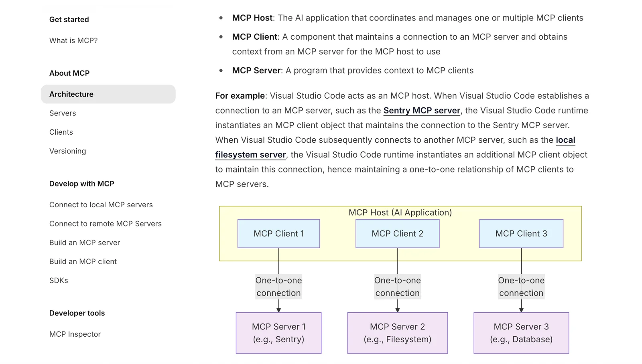Open the "What is MCP?" page
The image size is (642, 364).
[x=73, y=40]
